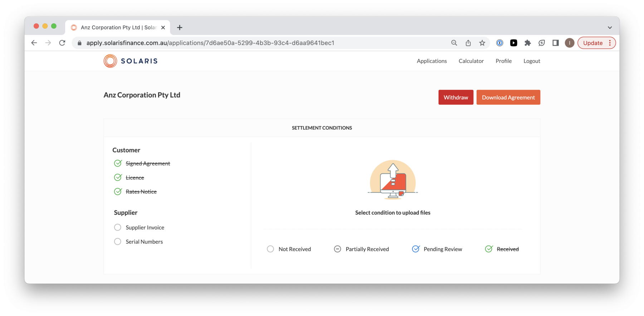Click the Not Received legend label
The height and width of the screenshot is (316, 644).
point(295,249)
